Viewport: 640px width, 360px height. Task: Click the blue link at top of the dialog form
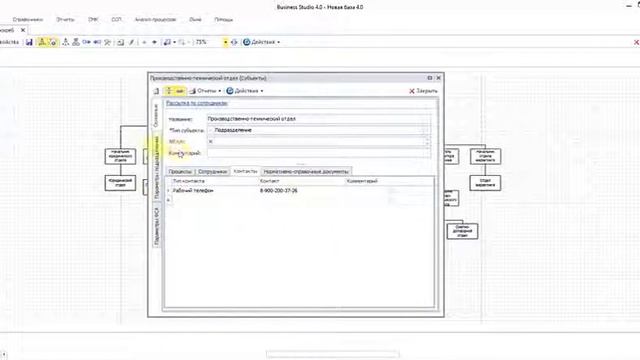click(x=197, y=103)
